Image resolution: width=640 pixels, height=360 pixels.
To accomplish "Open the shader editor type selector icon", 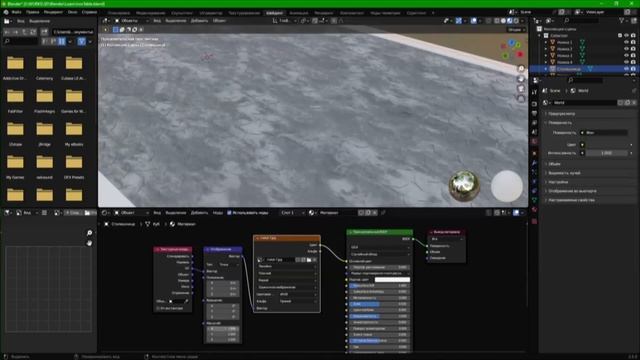I will coord(105,213).
